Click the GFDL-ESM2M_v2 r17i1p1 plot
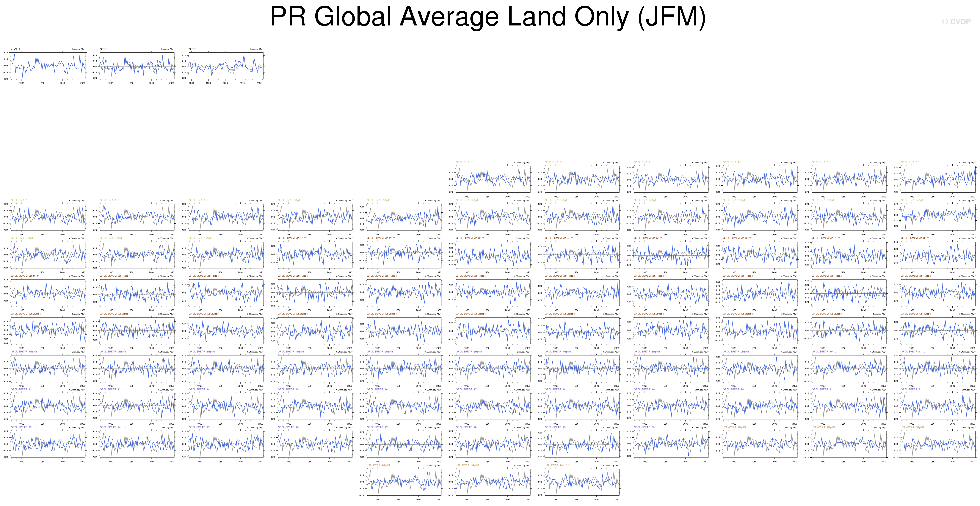Image resolution: width=980 pixels, height=506 pixels. [761, 293]
